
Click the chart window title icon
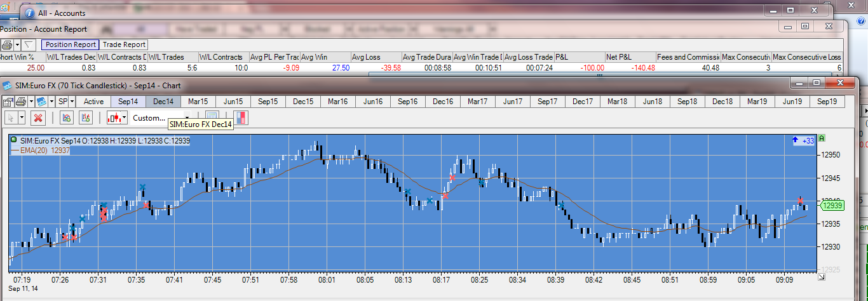click(6, 85)
